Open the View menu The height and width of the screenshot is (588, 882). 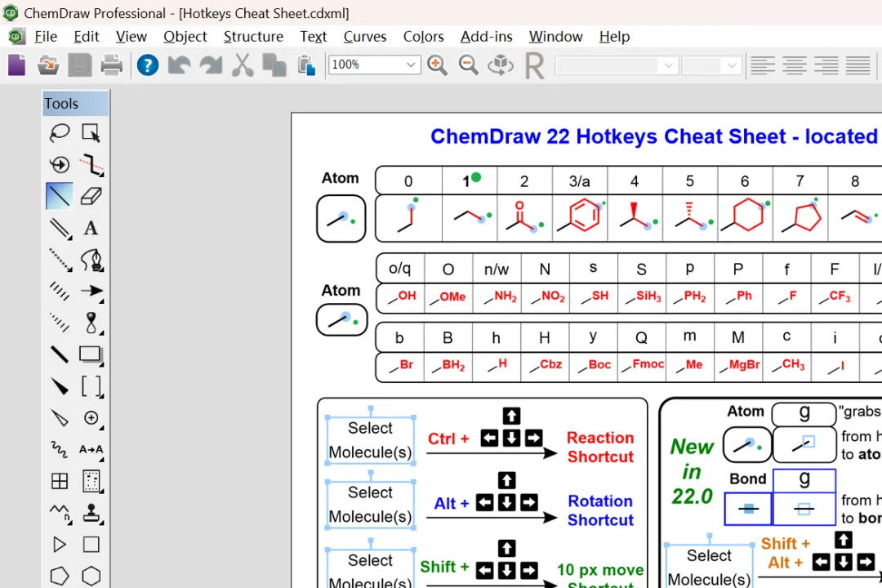131,37
